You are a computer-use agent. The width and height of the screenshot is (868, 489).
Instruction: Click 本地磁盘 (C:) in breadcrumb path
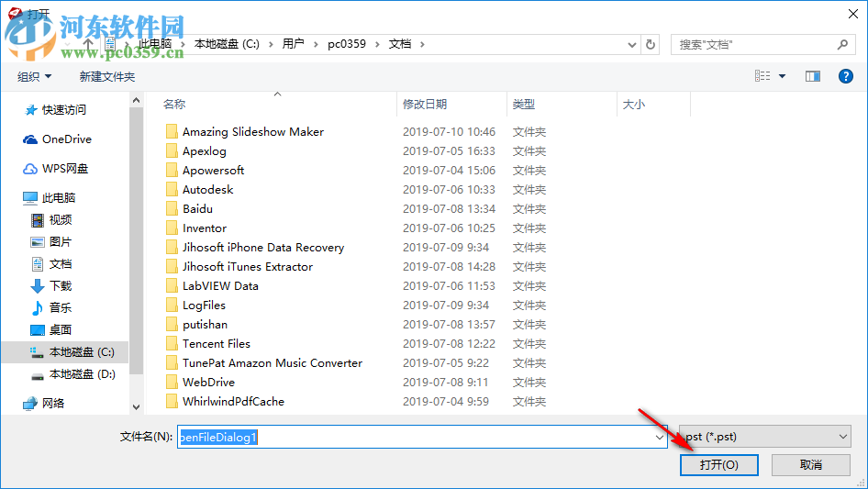click(227, 44)
